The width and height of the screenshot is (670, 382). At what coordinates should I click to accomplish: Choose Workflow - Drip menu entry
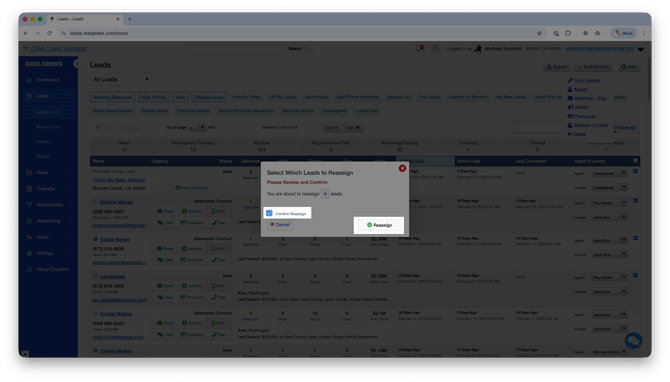pyautogui.click(x=587, y=98)
